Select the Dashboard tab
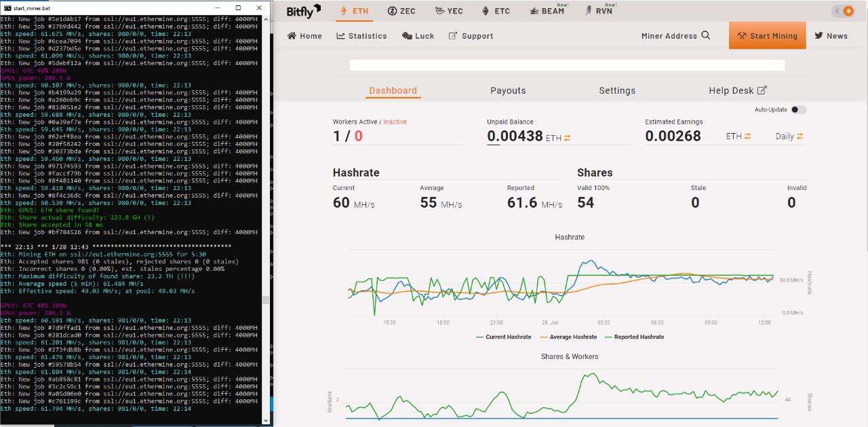Image resolution: width=868 pixels, height=427 pixels. [393, 91]
